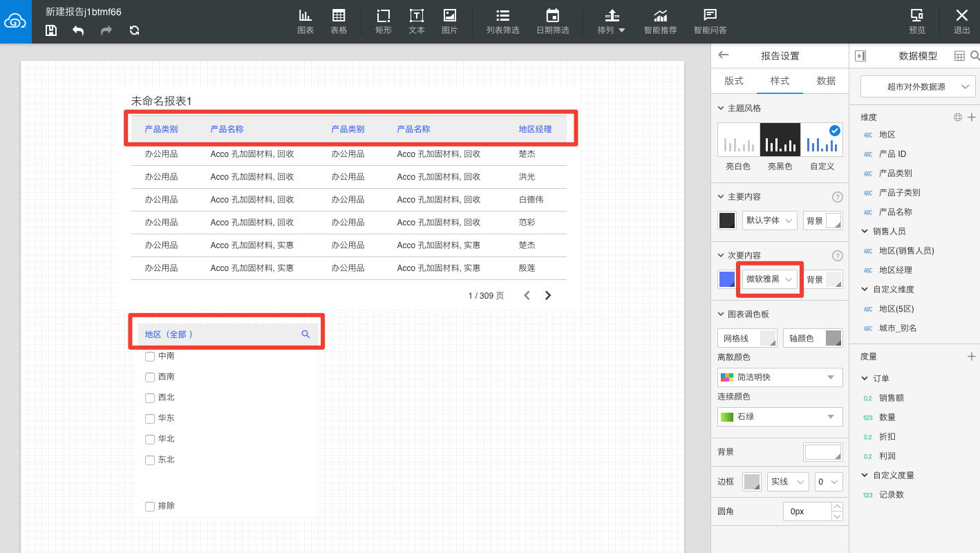Click the refresh icon in top toolbar
This screenshot has height=553, width=980.
[x=134, y=30]
